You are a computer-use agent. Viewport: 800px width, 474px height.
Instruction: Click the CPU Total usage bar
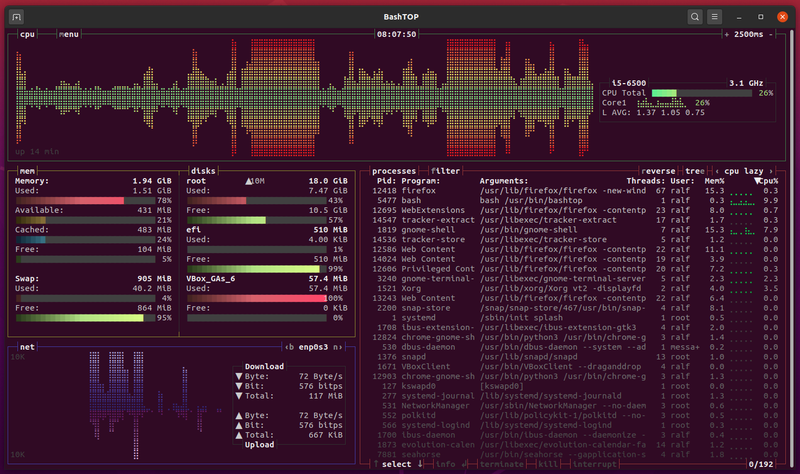(x=702, y=93)
